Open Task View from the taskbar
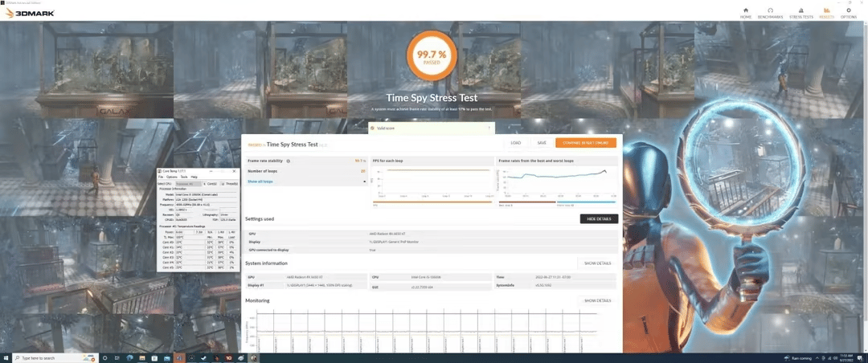Image resolution: width=868 pixels, height=363 pixels. click(118, 358)
